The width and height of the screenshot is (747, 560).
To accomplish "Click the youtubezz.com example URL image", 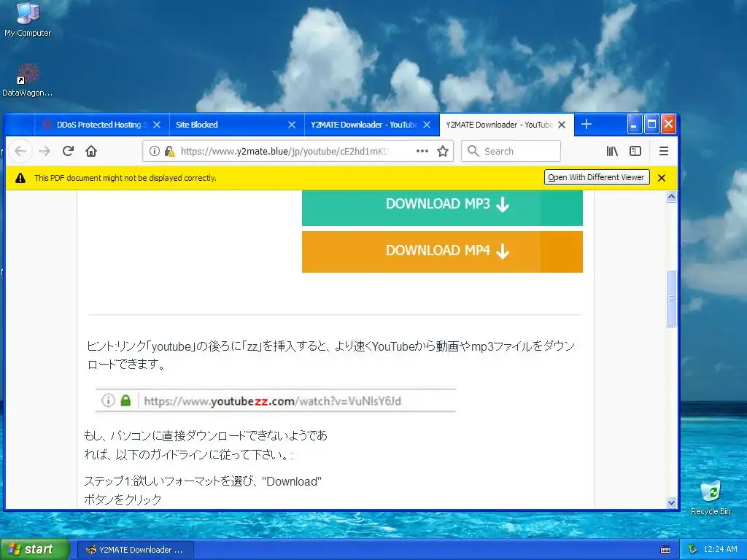I will pos(275,400).
